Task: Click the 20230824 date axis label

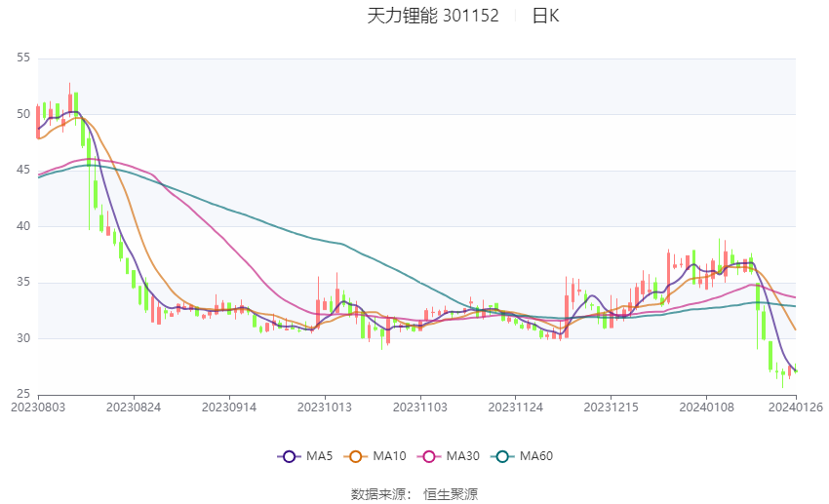Action: coord(134,407)
